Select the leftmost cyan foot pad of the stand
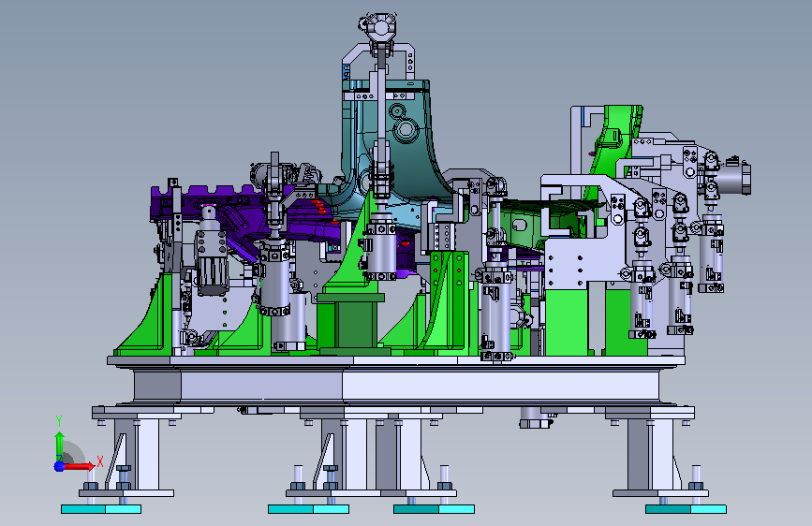 [101, 509]
